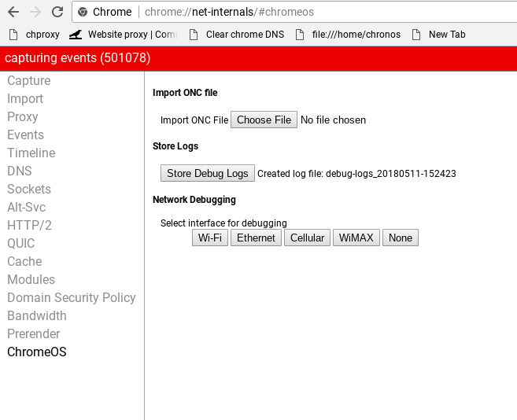Viewport: 517px width, 420px height.
Task: Open the New Tab bookmark
Action: click(438, 35)
